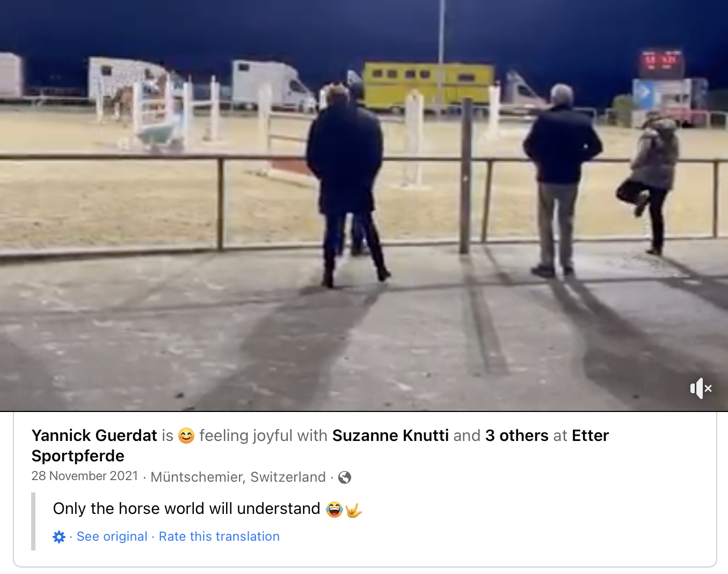Click See original to view untranslated text
The image size is (728, 574).
(112, 536)
